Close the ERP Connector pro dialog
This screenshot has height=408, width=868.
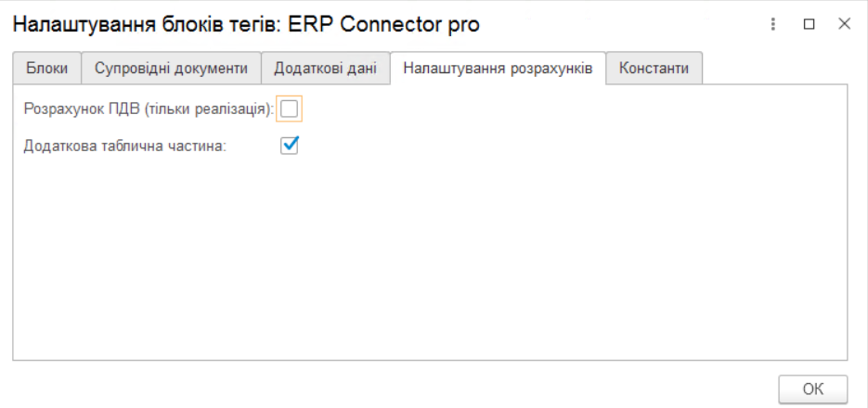844,25
